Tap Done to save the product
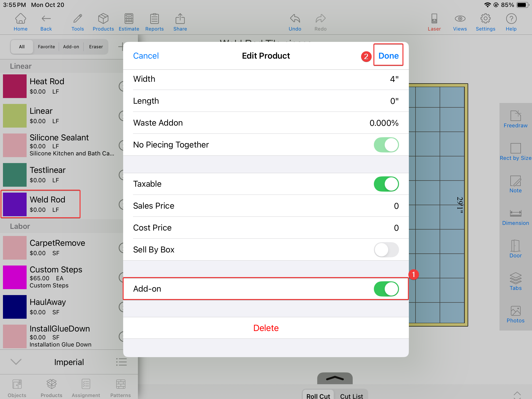Image resolution: width=532 pixels, height=399 pixels. pos(388,56)
